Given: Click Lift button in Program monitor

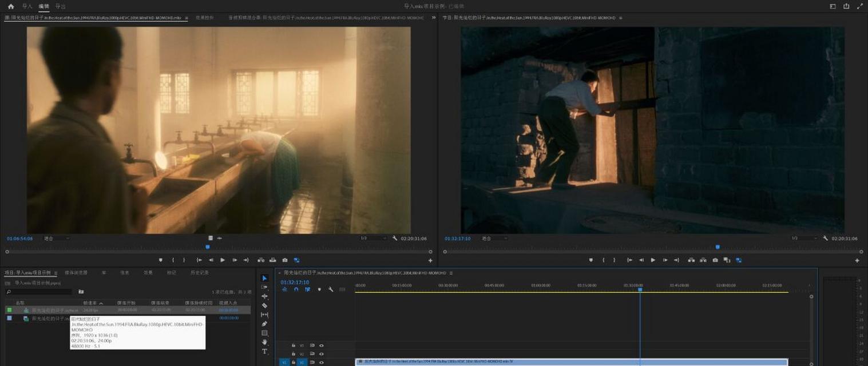Looking at the screenshot, I should 691,260.
